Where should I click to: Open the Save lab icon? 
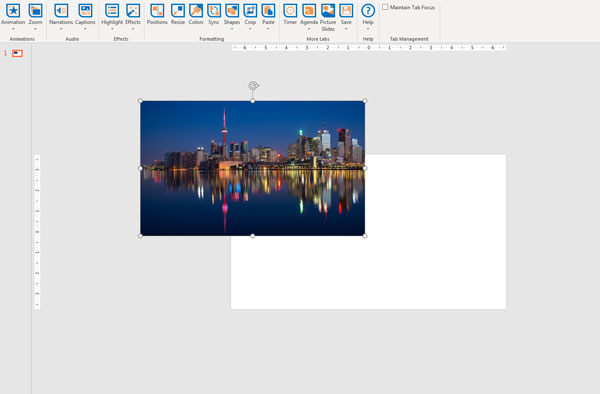[x=346, y=10]
